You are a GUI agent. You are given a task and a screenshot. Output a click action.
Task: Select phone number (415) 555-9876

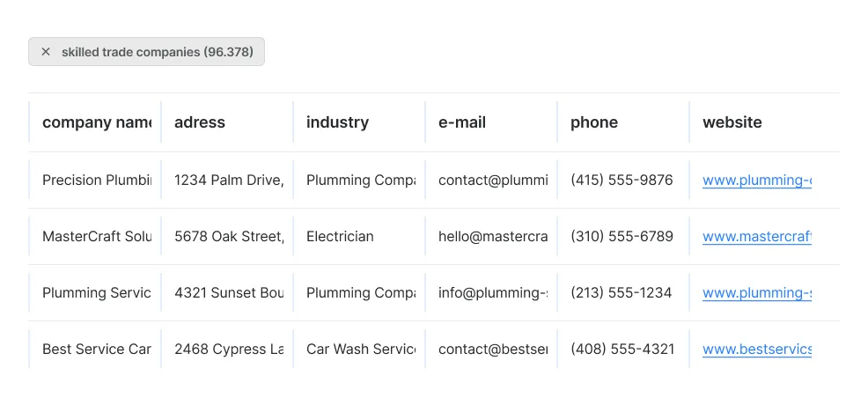(622, 180)
